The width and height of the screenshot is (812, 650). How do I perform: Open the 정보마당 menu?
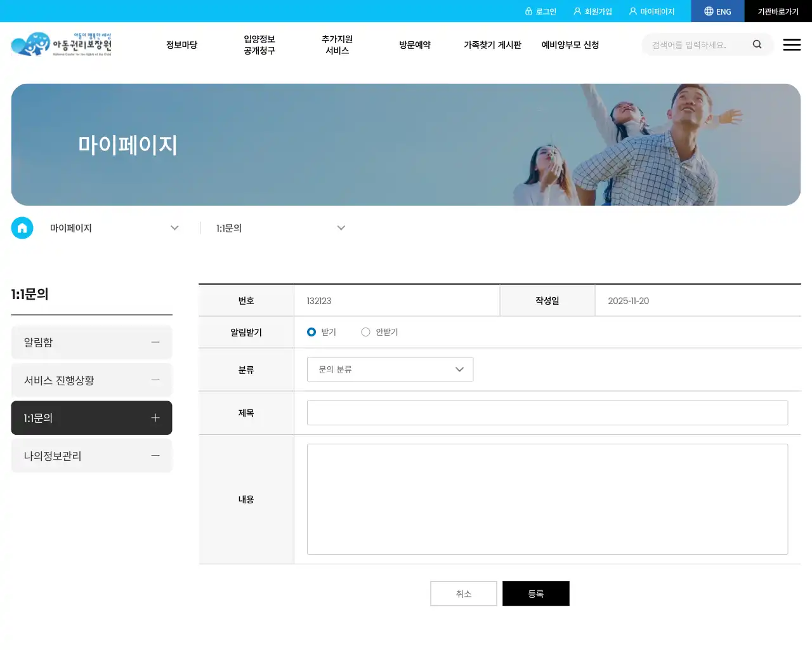181,44
